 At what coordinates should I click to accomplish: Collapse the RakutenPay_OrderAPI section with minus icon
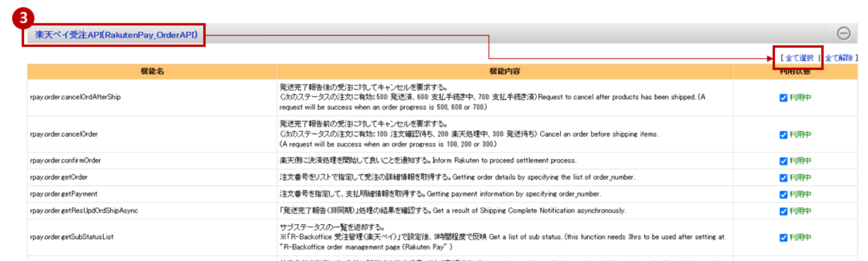(844, 33)
